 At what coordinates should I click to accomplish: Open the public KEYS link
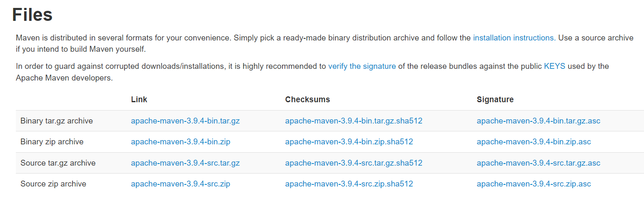coord(554,66)
